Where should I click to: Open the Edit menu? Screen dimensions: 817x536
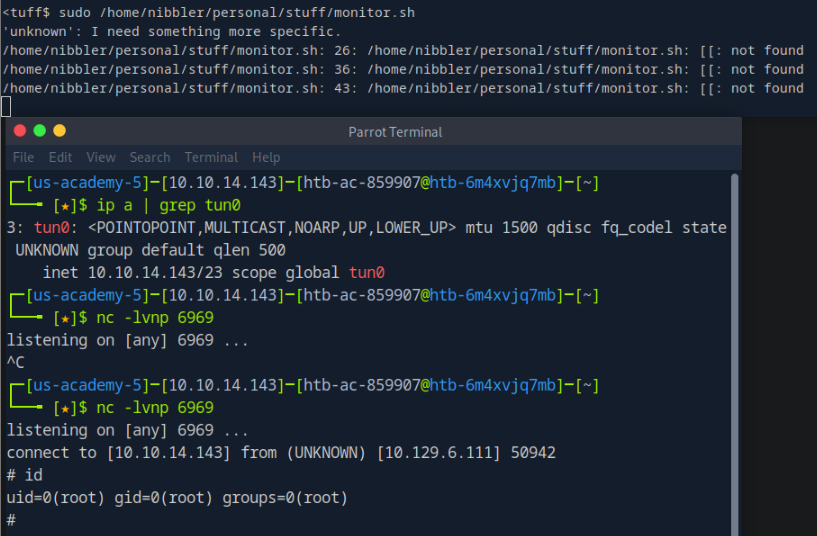pyautogui.click(x=60, y=157)
